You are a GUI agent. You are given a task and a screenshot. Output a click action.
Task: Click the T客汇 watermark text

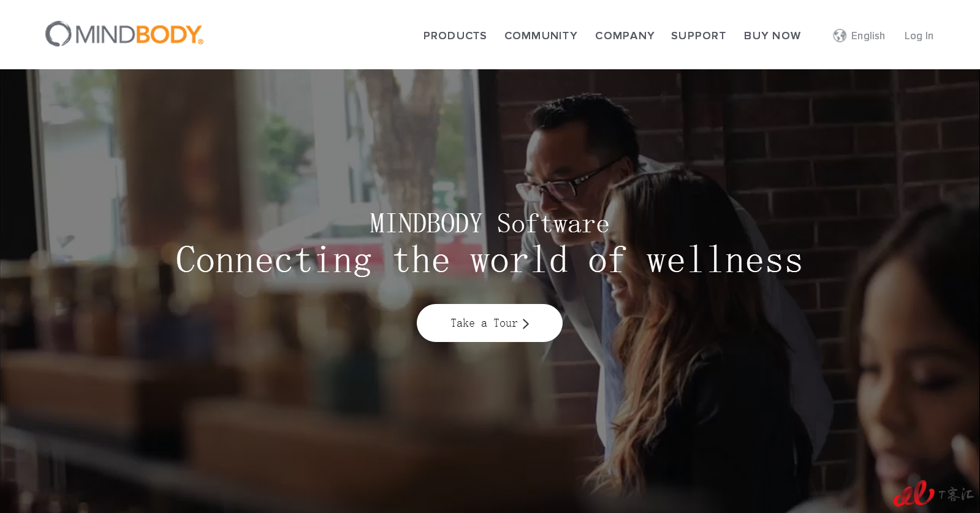(955, 494)
